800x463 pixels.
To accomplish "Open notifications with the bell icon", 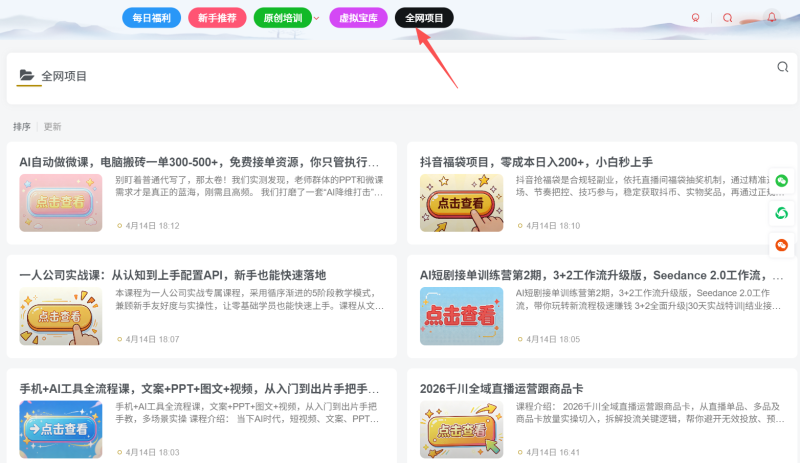I will click(x=771, y=17).
